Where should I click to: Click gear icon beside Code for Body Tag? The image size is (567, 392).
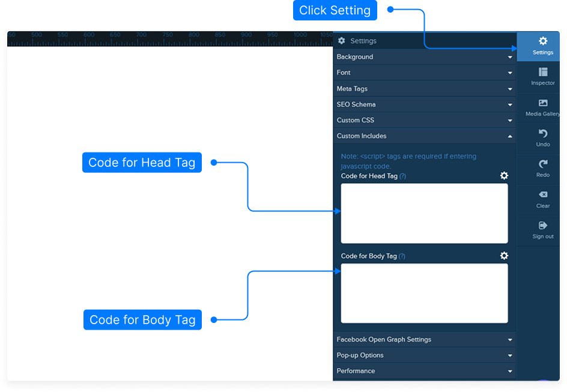click(x=504, y=255)
